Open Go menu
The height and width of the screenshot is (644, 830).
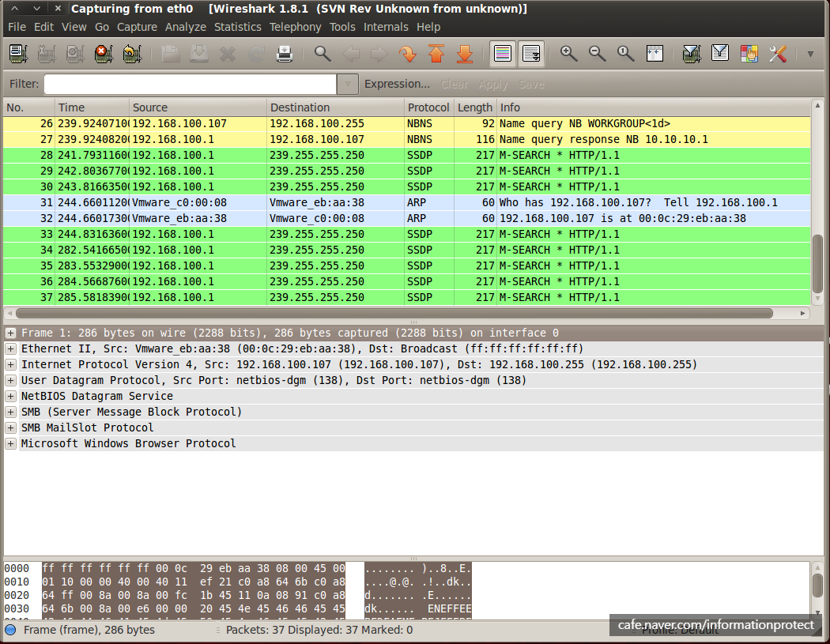click(x=102, y=27)
